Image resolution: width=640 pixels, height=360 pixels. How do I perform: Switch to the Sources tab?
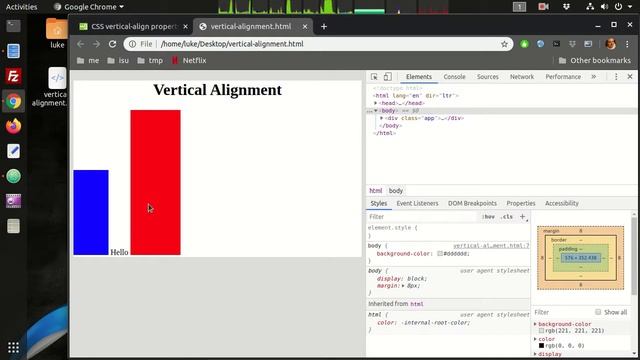click(488, 77)
